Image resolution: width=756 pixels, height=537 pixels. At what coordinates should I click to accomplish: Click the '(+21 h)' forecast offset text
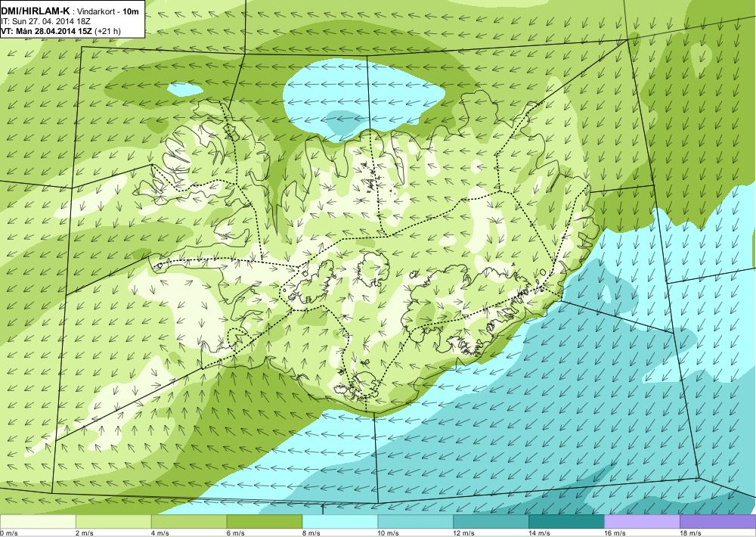[x=108, y=31]
